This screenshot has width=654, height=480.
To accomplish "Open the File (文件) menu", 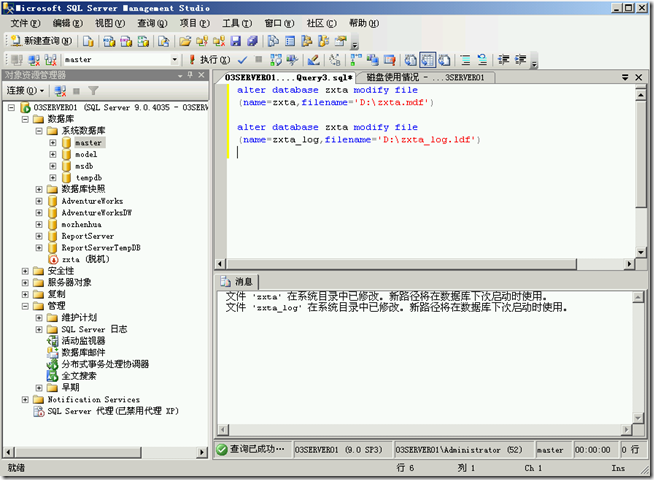I will (25, 23).
